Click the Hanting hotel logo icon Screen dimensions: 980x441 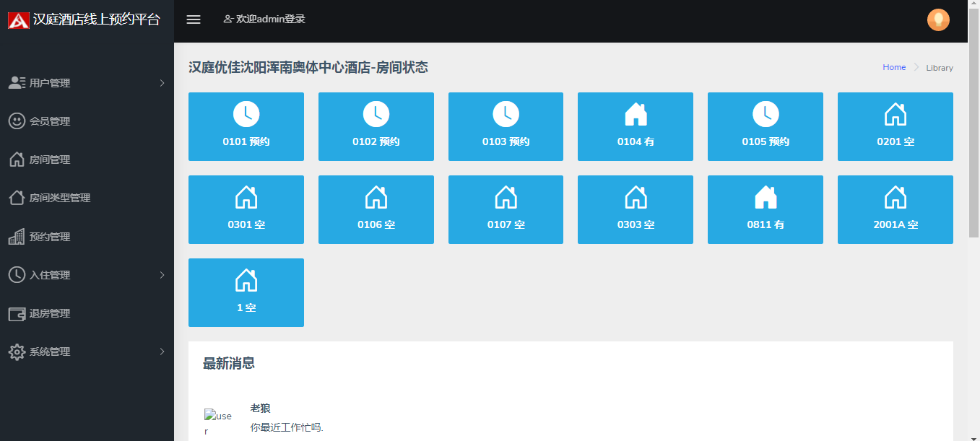tap(18, 20)
